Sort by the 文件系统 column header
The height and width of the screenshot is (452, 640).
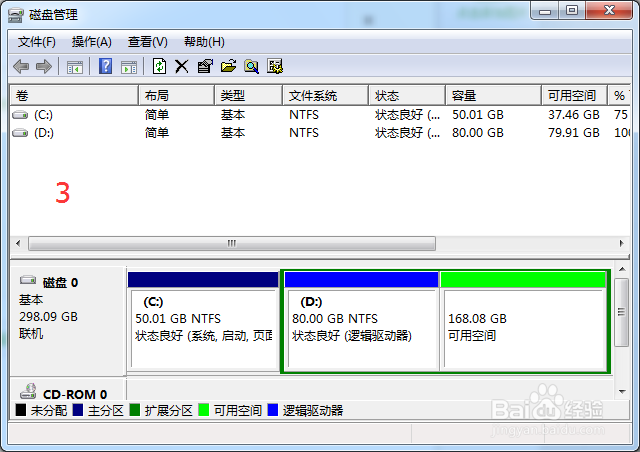pos(326,96)
